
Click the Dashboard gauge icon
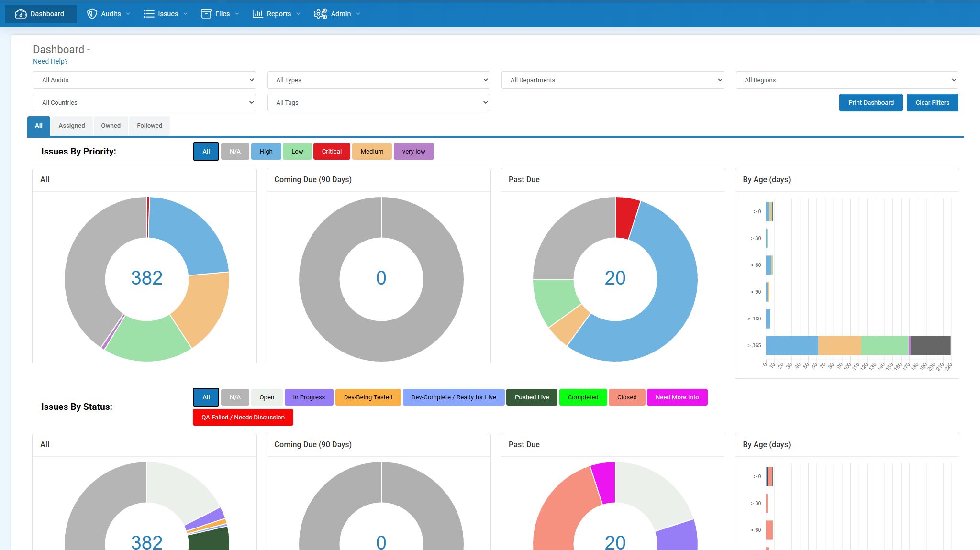[21, 14]
